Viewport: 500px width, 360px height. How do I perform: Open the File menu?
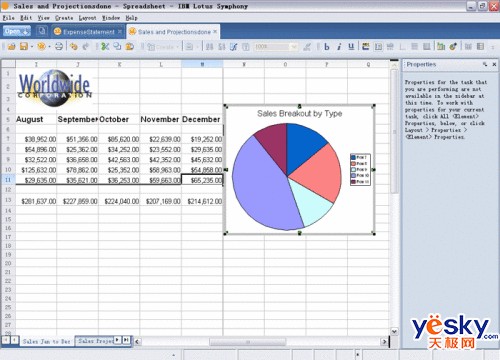pos(8,18)
